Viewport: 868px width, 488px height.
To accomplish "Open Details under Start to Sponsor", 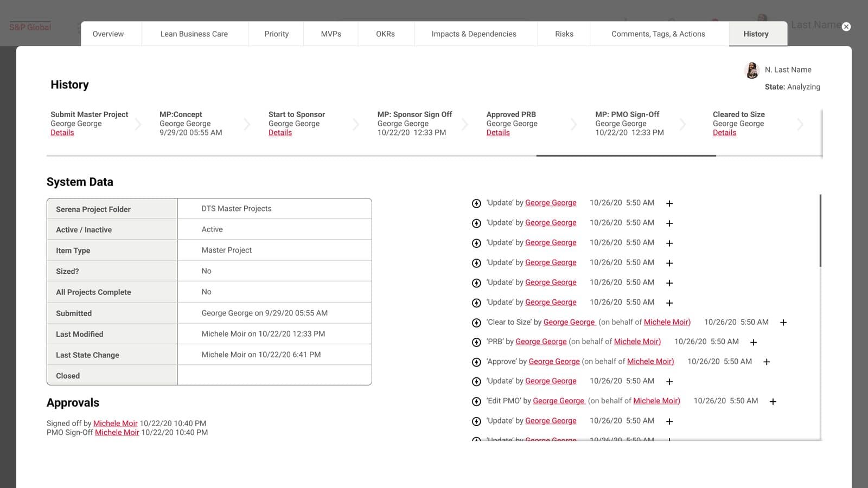I will [x=280, y=133].
